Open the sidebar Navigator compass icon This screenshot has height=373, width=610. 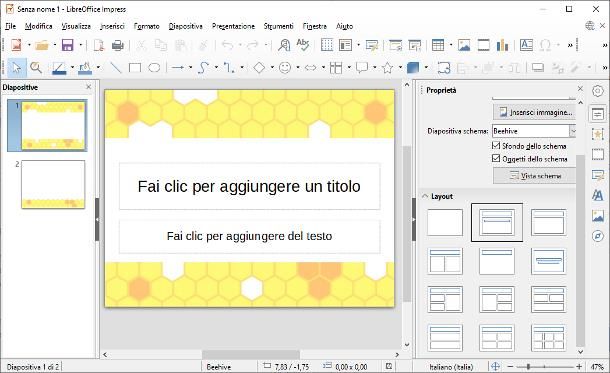tap(598, 236)
